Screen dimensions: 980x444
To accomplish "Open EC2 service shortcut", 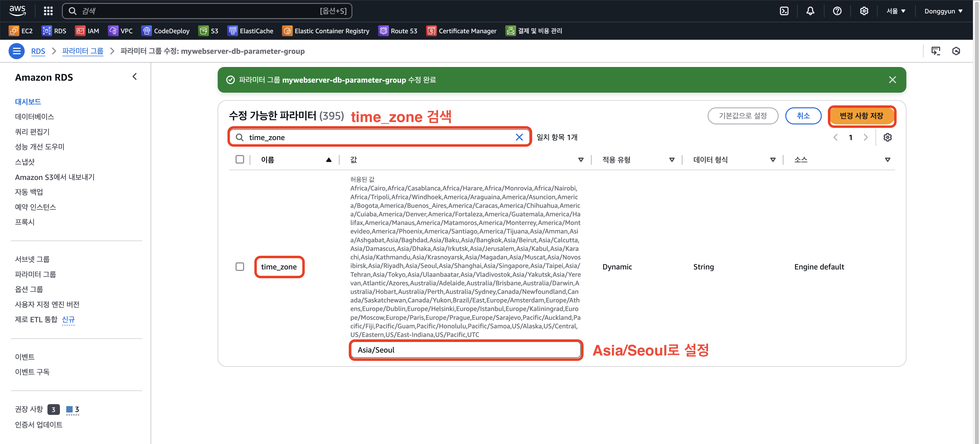I will (21, 31).
